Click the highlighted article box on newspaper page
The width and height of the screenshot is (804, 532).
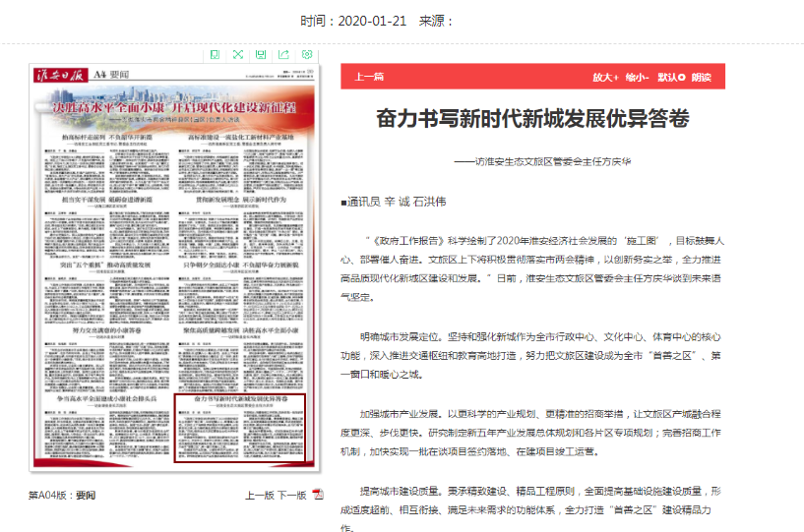coord(240,429)
